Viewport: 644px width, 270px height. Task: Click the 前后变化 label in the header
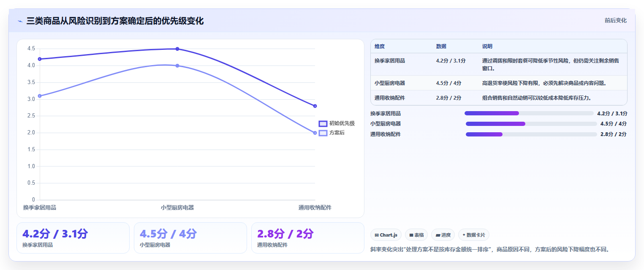pyautogui.click(x=615, y=20)
